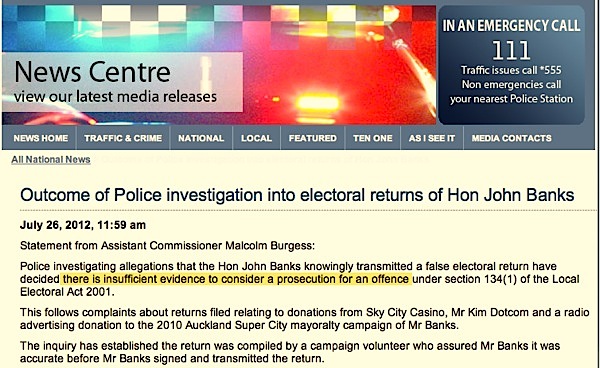Select the As I See It item
Image resolution: width=600 pixels, height=368 pixels.
pyautogui.click(x=432, y=138)
